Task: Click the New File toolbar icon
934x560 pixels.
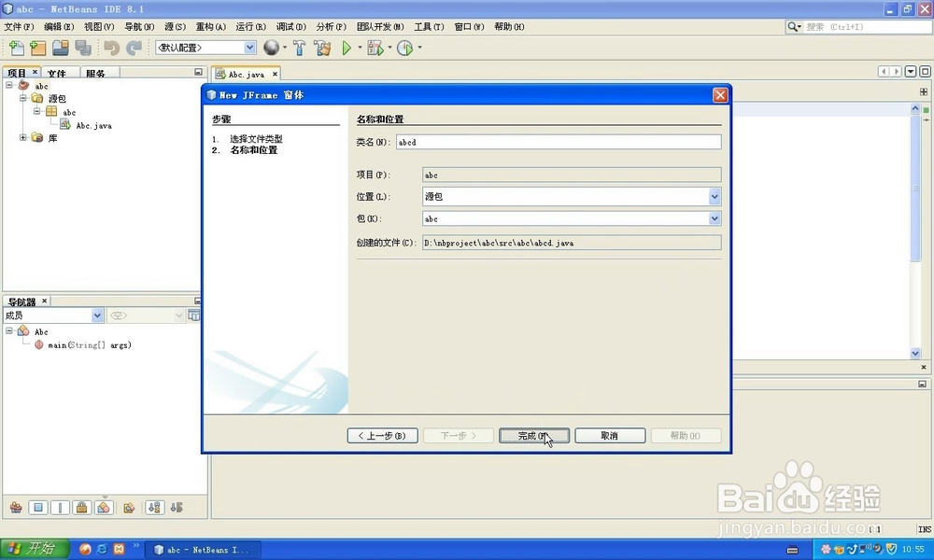Action: (17, 48)
